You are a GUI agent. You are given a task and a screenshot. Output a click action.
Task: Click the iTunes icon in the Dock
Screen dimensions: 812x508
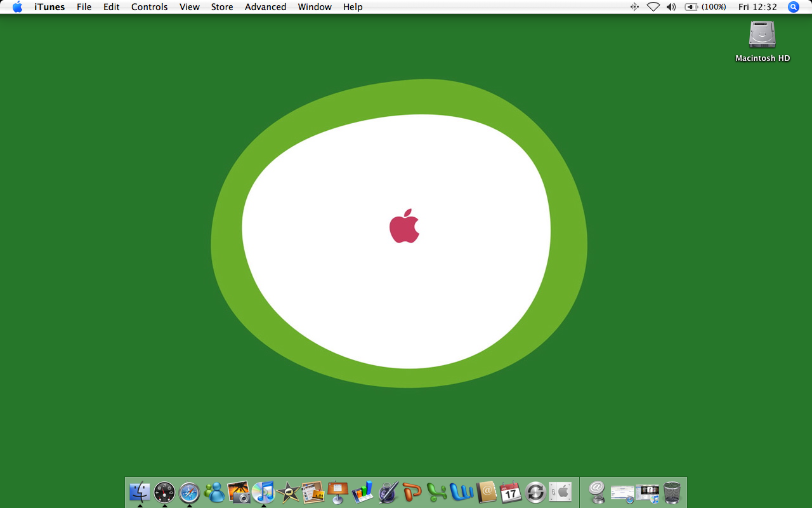263,492
